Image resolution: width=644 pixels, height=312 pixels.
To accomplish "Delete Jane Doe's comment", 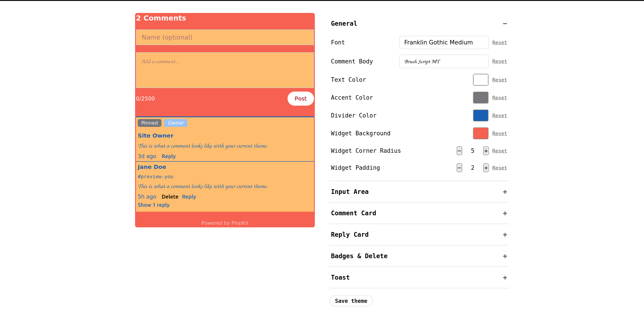I will tap(170, 197).
